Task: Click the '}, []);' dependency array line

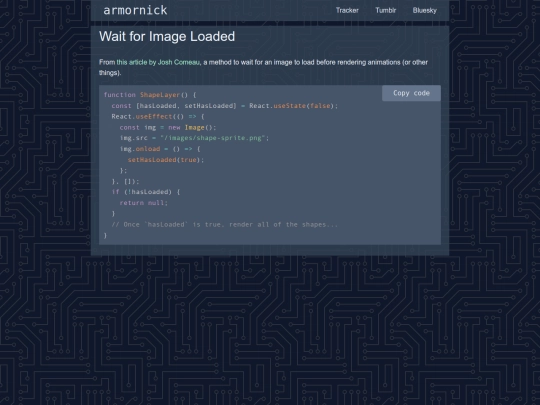Action: tap(125, 181)
